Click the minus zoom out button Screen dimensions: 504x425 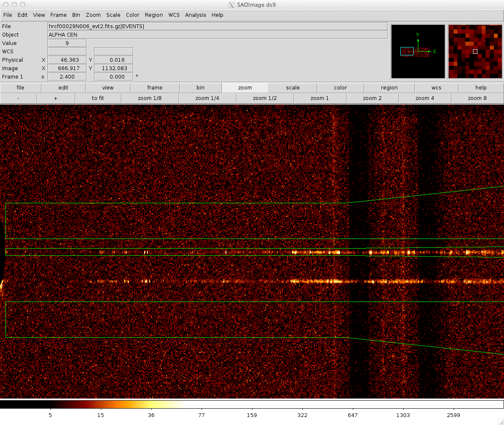pyautogui.click(x=18, y=98)
